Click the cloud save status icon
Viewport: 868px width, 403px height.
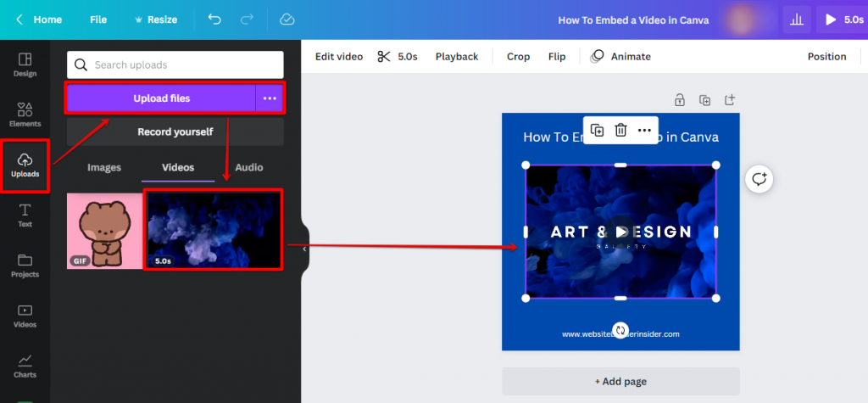pyautogui.click(x=287, y=20)
